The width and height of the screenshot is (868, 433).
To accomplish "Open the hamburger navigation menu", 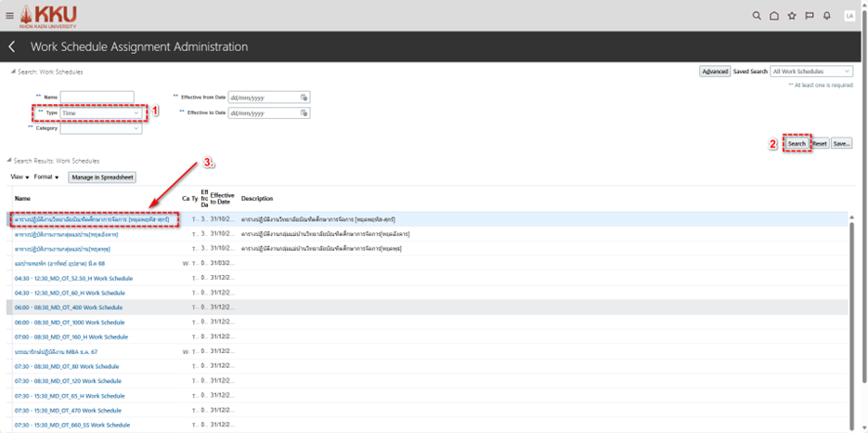I will coord(9,16).
